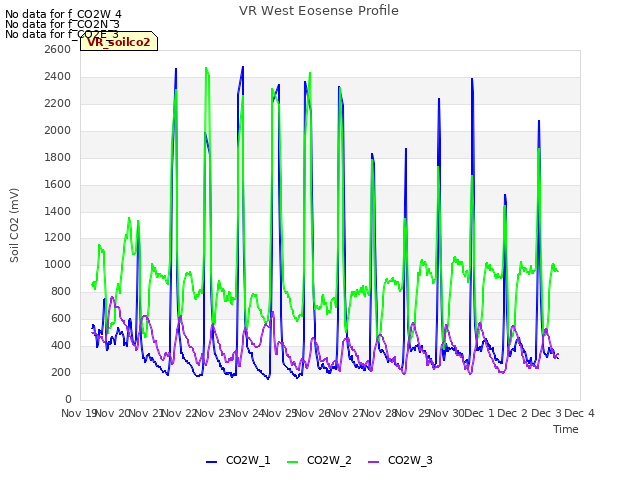Click the 0 y-axis tick label

(x=68, y=399)
